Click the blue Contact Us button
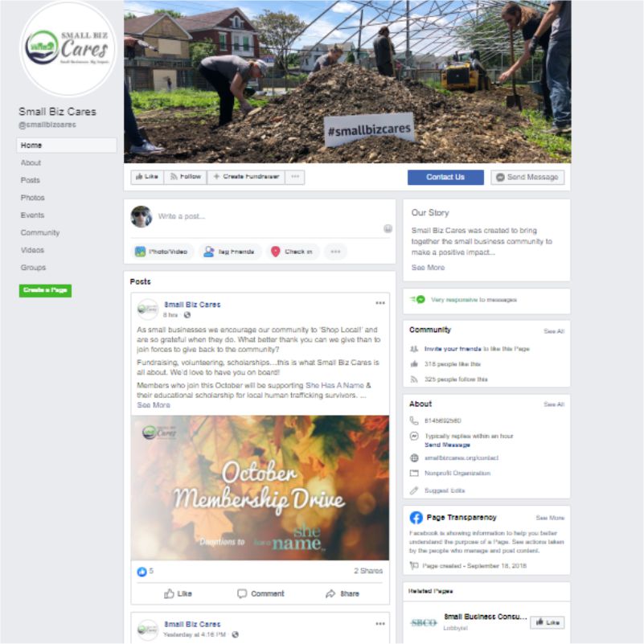The width and height of the screenshot is (644, 644). [x=445, y=178]
